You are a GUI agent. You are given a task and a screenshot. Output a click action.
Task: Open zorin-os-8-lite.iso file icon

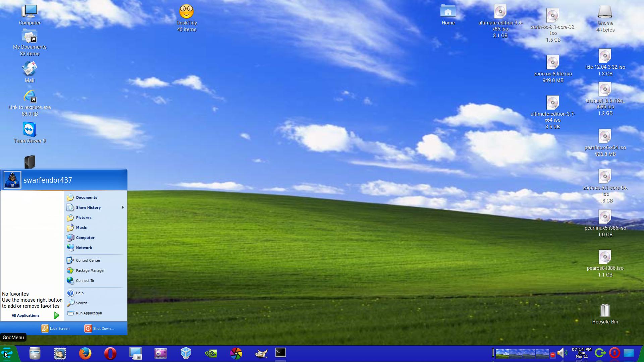point(552,63)
